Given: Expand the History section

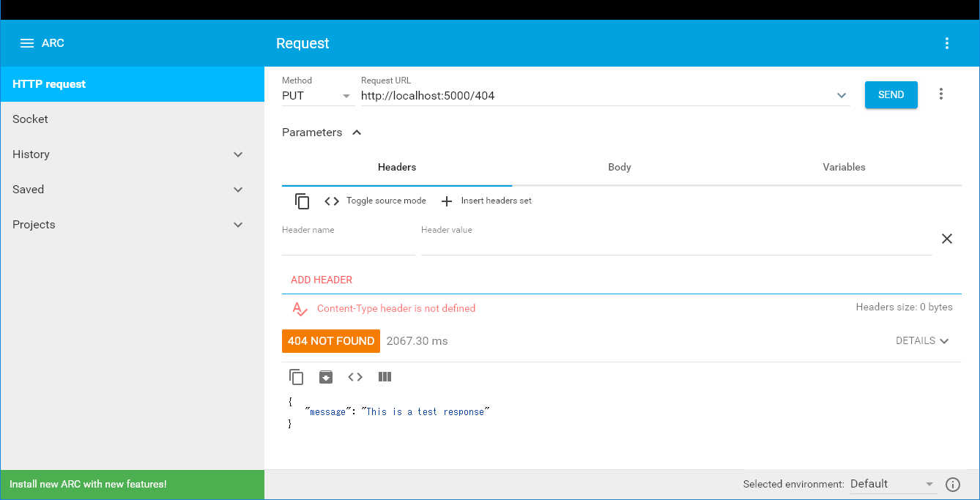Looking at the screenshot, I should (x=238, y=154).
